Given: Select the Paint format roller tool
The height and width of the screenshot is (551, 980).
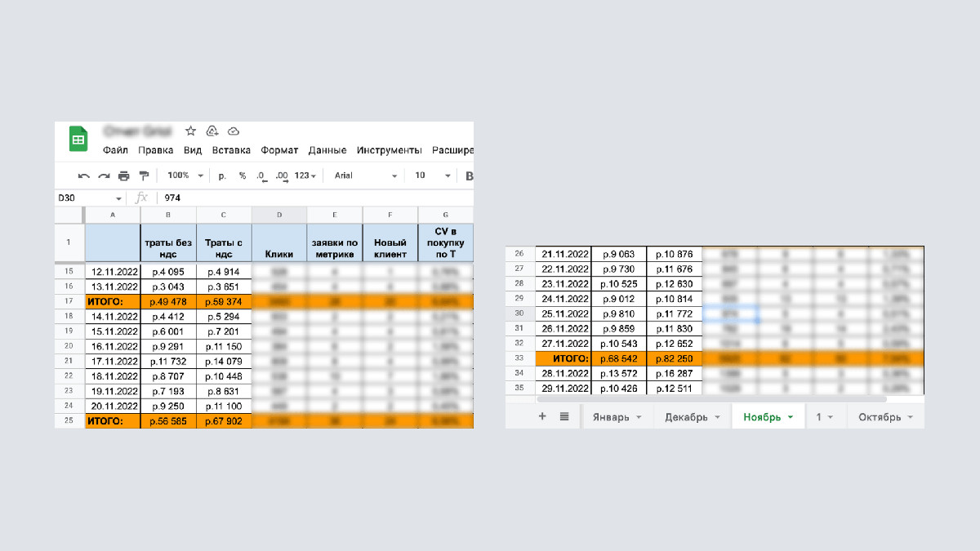Looking at the screenshot, I should (145, 176).
